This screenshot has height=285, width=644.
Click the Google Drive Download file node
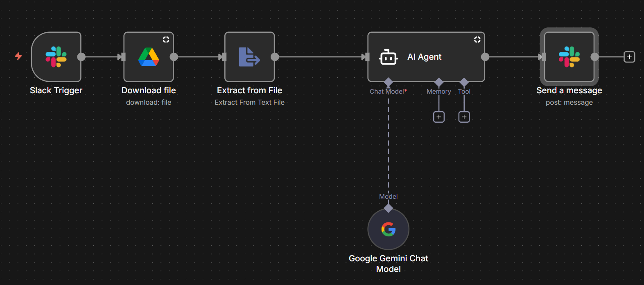(149, 57)
